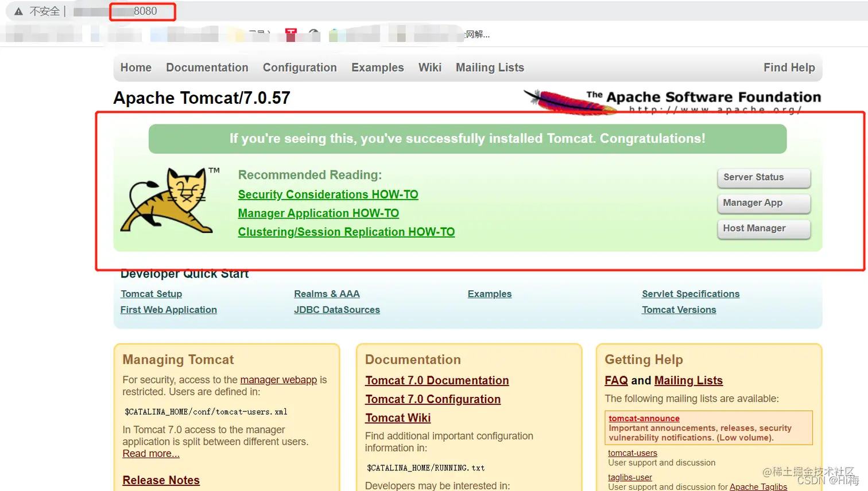Open the Tomcat Setup link

(152, 294)
